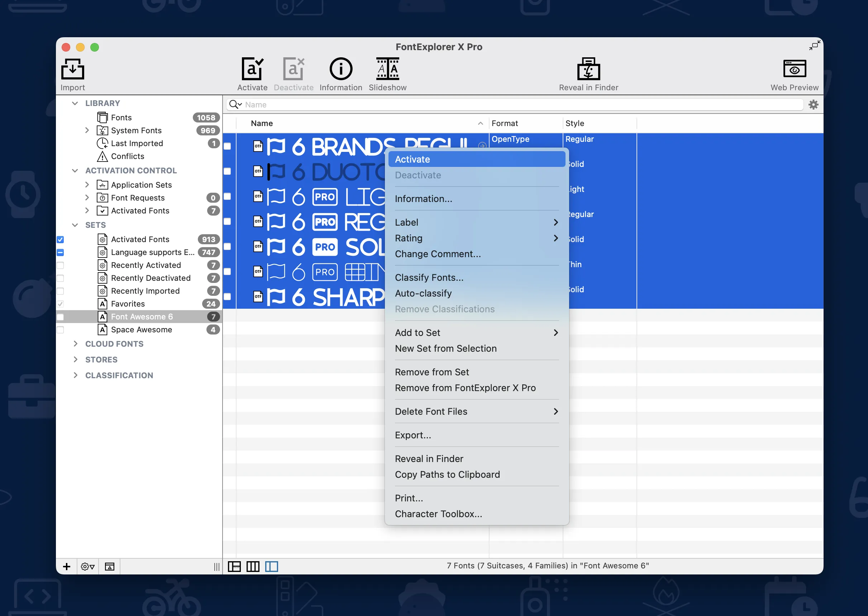
Task: Open the bottom-left gear actions menu
Action: tap(87, 566)
